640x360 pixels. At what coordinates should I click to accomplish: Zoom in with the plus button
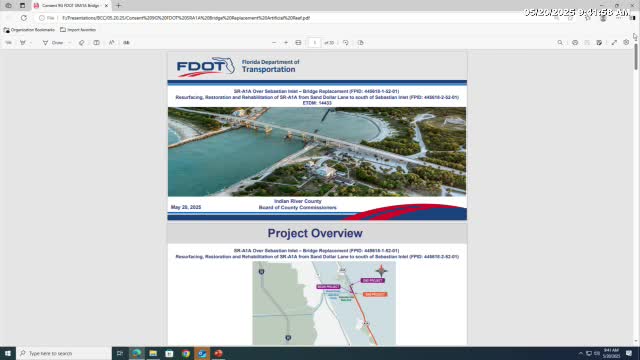(x=286, y=42)
